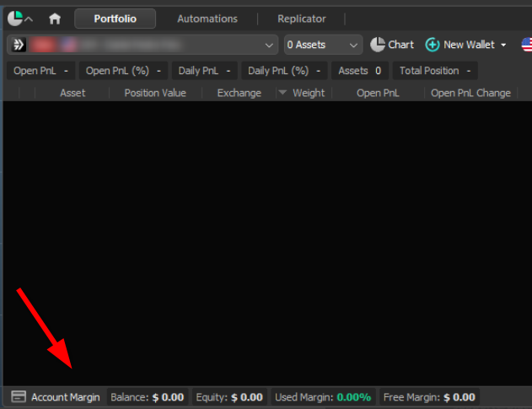Image resolution: width=532 pixels, height=409 pixels.
Task: Open the Automations tab
Action: [207, 19]
